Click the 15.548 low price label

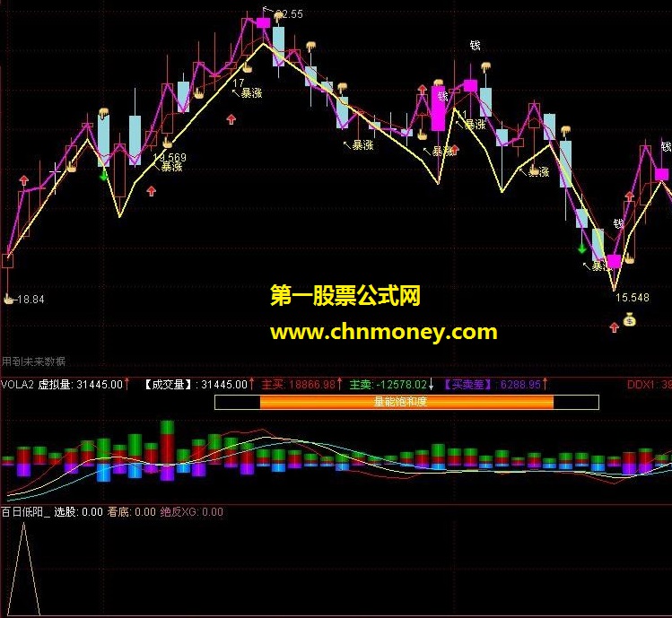click(633, 298)
